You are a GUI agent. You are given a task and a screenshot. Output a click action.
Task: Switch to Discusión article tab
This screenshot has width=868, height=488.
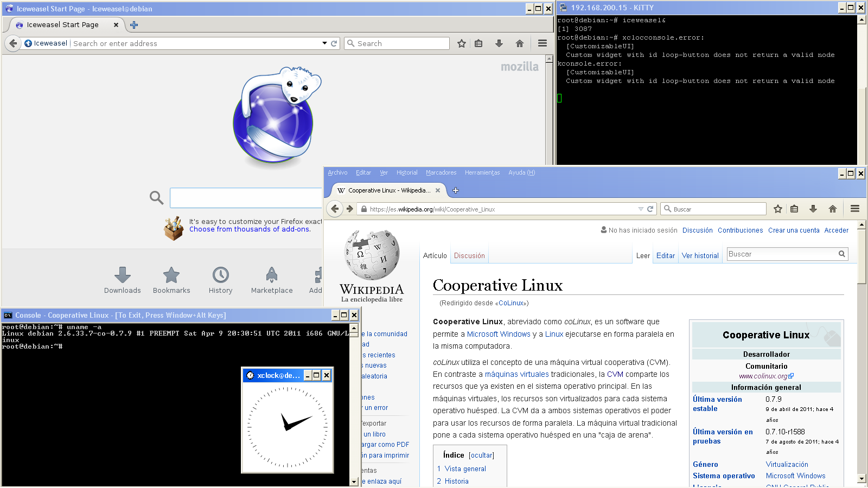point(469,256)
